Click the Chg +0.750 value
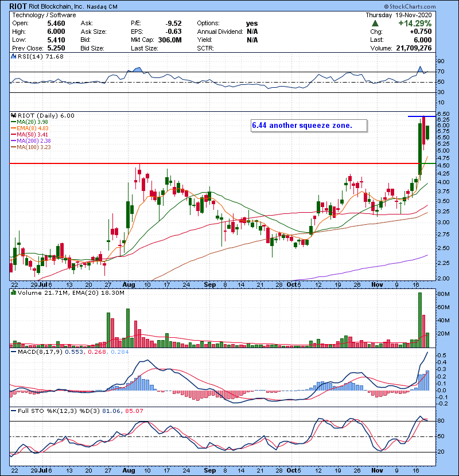Screen dimensions: 459x476 421,32
